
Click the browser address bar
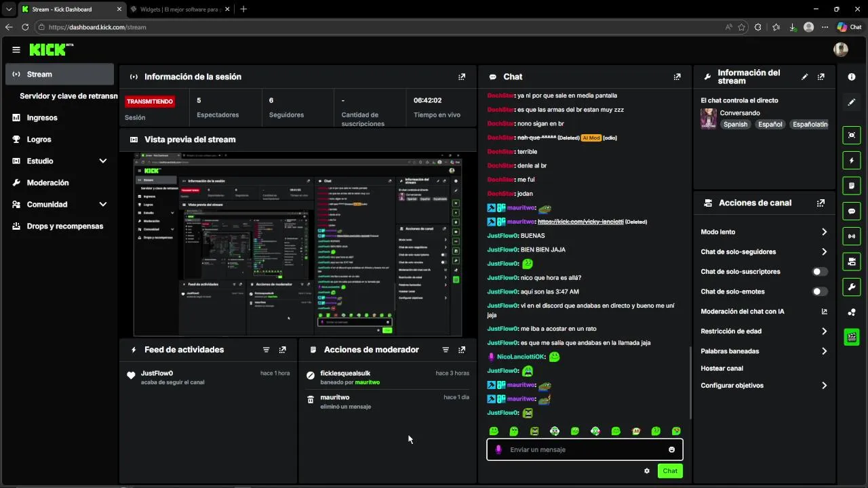click(380, 27)
